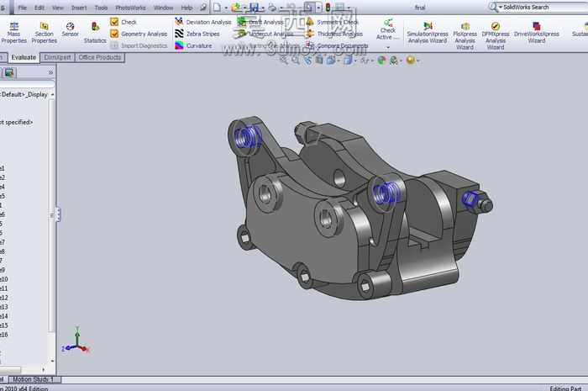Open Compare Documents tool
This screenshot has height=391, width=588.
tap(337, 45)
